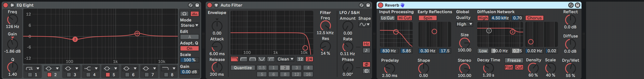The width and height of the screenshot is (644, 79).
Task: Click the hand icon beside Reverb title
Action: [402, 5]
